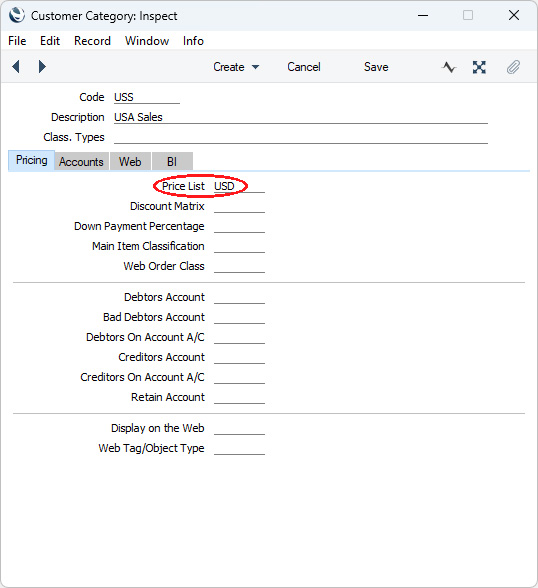Image resolution: width=538 pixels, height=588 pixels.
Task: Click the Price List field
Action: 239,186
